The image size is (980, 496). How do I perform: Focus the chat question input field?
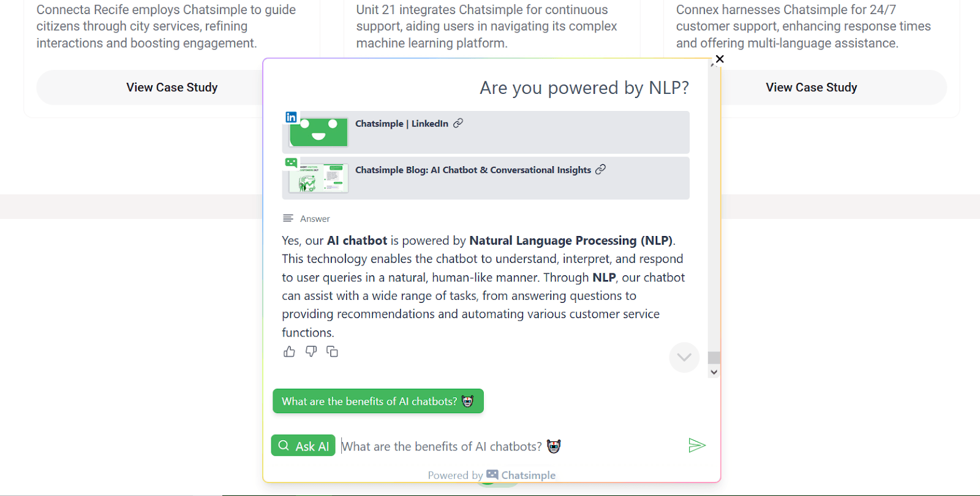[x=508, y=446]
